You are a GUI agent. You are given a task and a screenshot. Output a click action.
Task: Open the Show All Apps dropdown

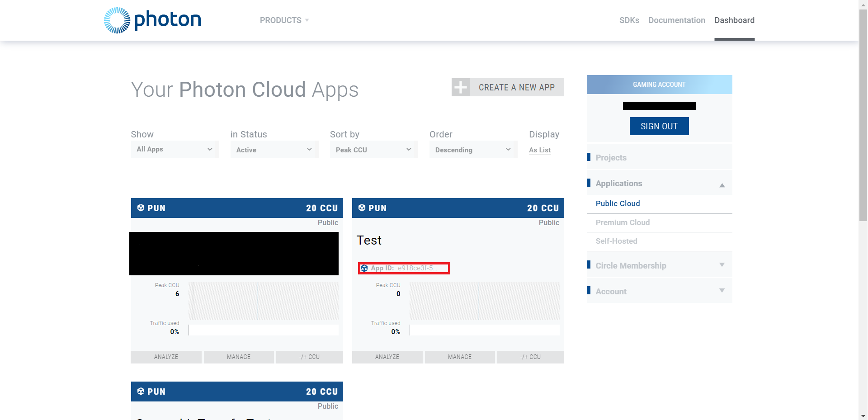(175, 149)
